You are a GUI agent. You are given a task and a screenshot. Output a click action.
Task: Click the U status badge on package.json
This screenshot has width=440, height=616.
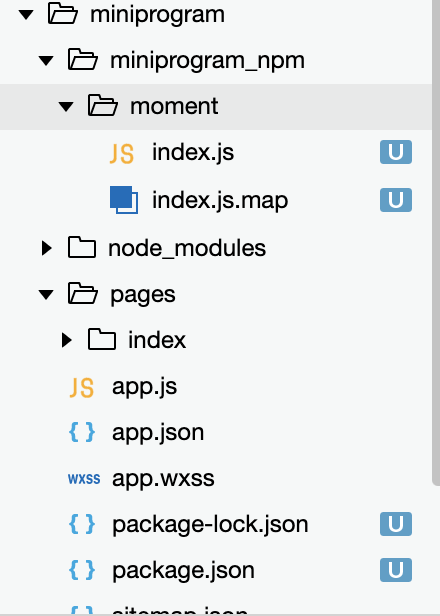coord(396,570)
